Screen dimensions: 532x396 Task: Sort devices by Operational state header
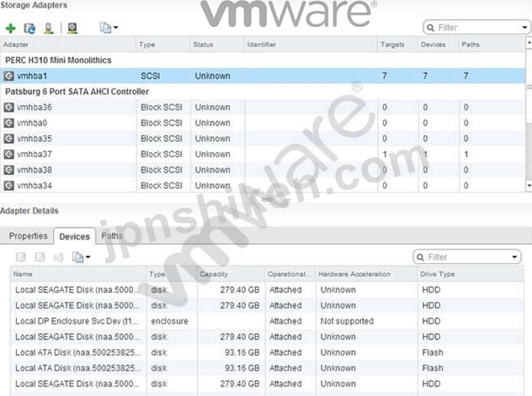point(290,274)
